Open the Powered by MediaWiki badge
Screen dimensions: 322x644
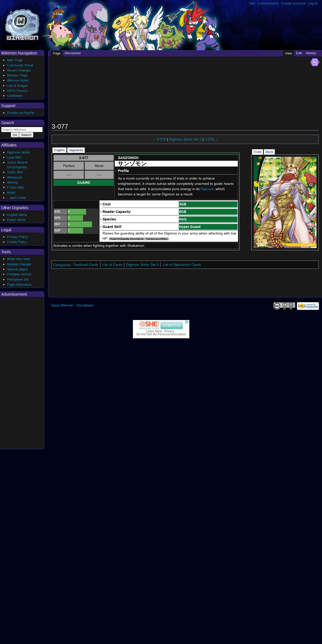pos(308,306)
